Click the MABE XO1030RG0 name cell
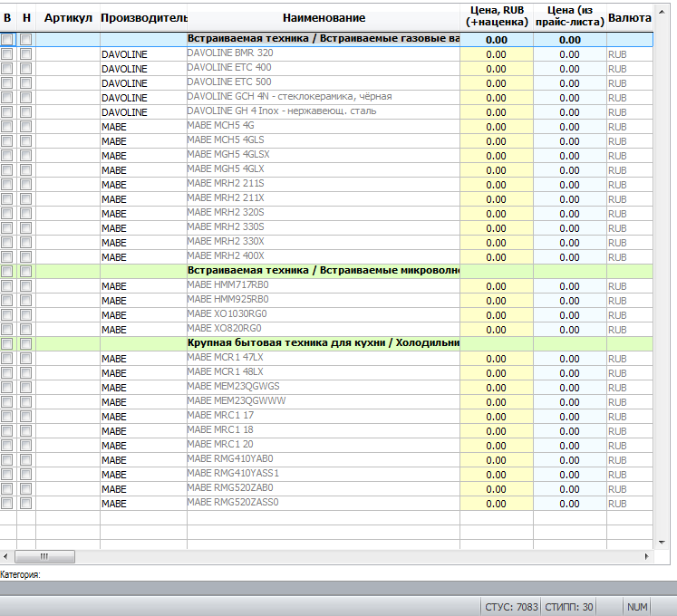The height and width of the screenshot is (616, 677). coord(324,314)
